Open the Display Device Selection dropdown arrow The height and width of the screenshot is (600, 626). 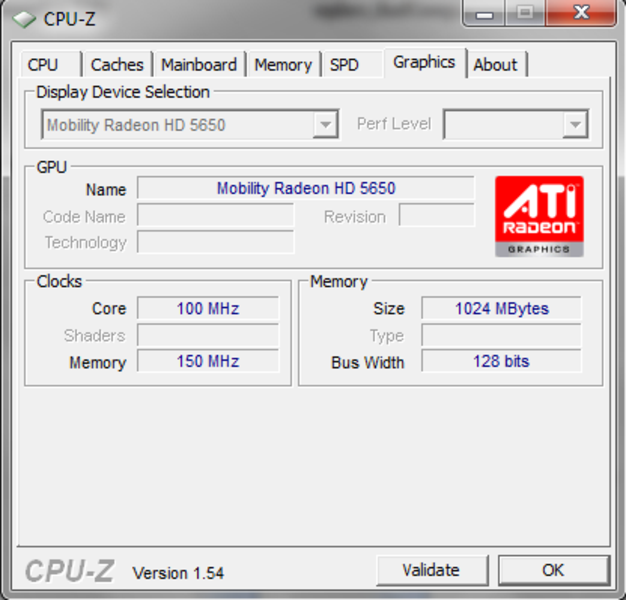325,125
